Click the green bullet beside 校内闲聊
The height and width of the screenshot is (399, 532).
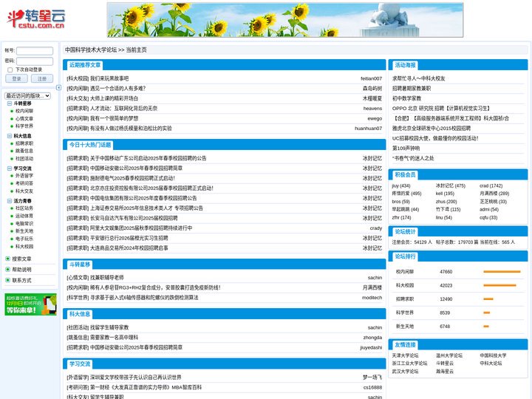click(12, 111)
